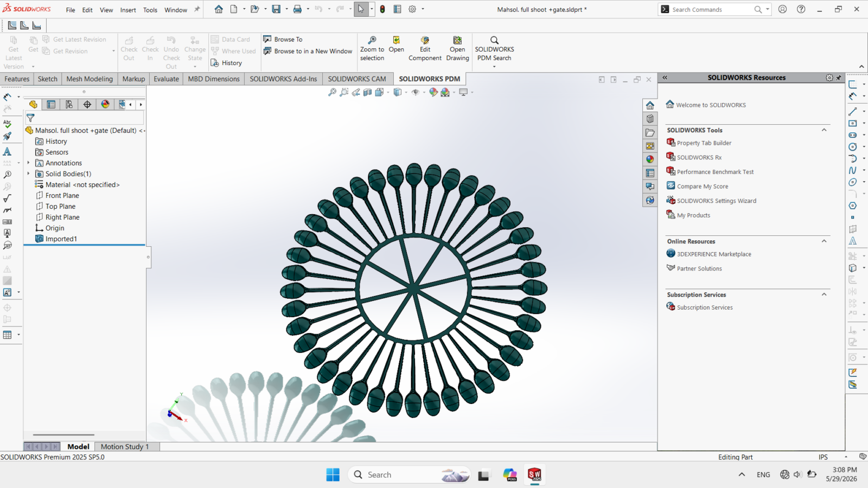This screenshot has width=868, height=488.
Task: Collapse the Subscription Services section
Action: [x=824, y=294]
